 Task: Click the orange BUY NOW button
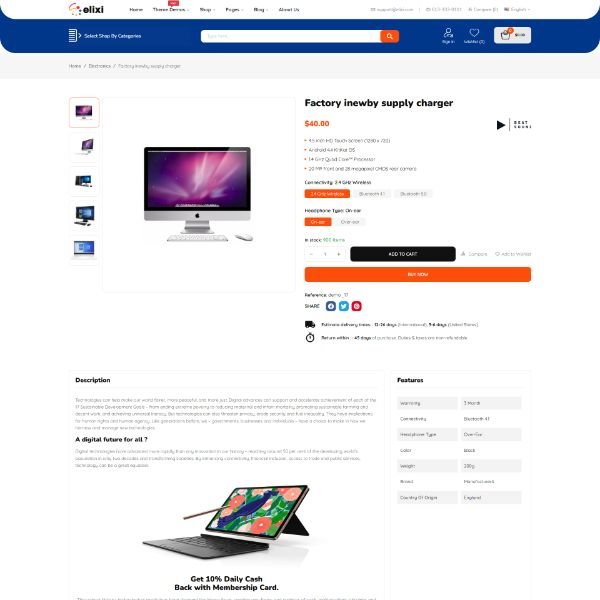[x=417, y=274]
